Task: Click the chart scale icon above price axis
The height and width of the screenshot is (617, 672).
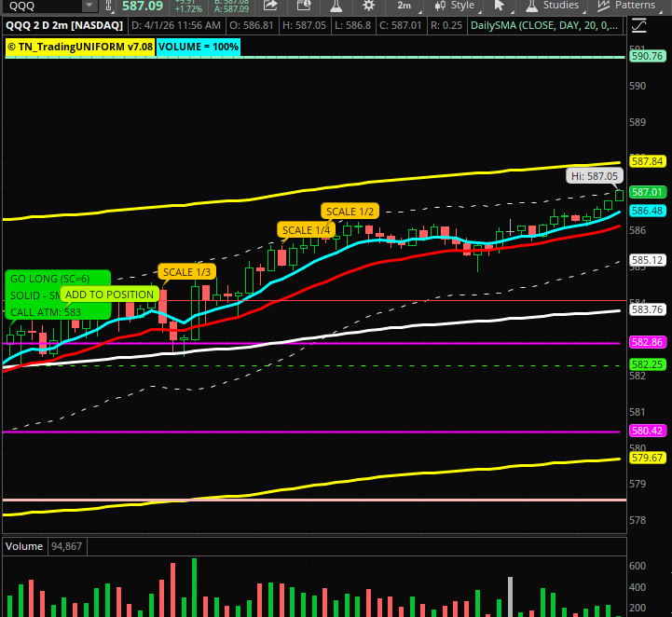Action: point(639,26)
